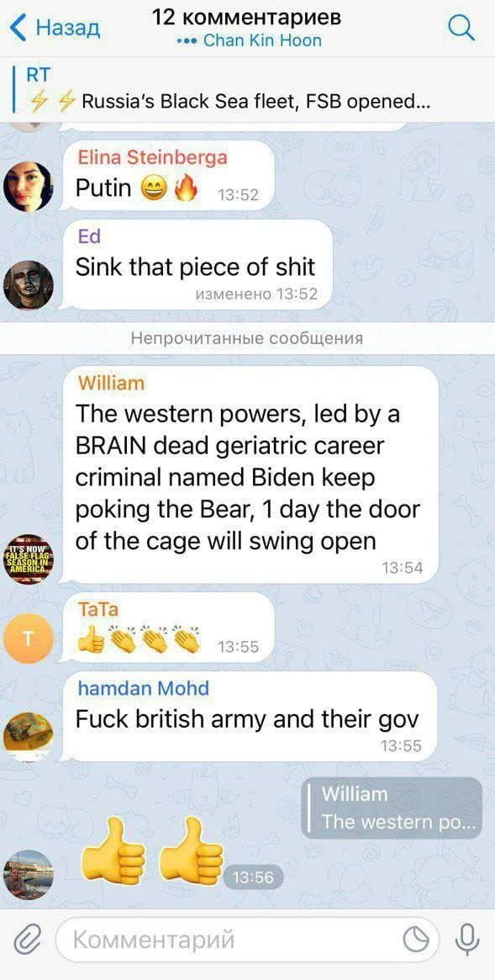The width and height of the screenshot is (495, 980).
Task: Open hamdan Mohd's avatar picture
Action: 28,737
